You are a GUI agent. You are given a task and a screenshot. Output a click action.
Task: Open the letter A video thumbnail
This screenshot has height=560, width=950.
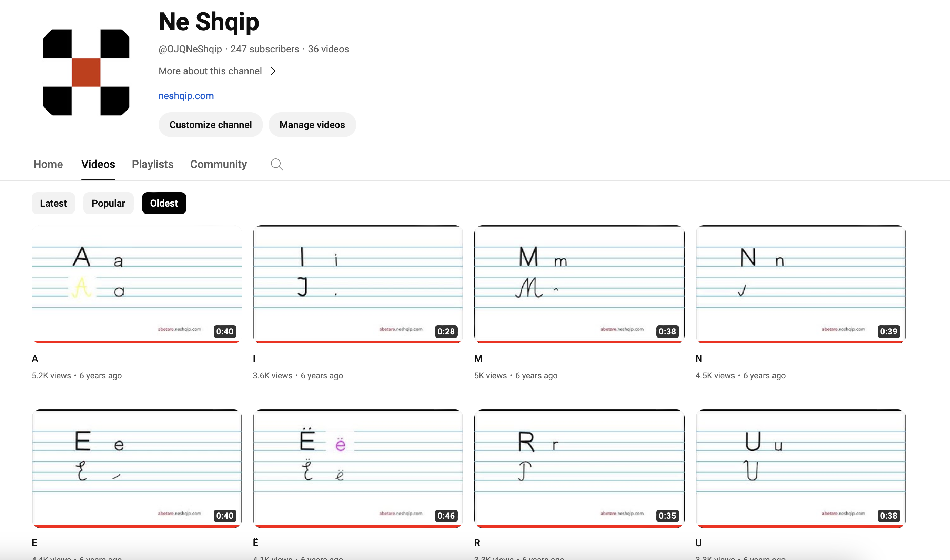tap(137, 283)
